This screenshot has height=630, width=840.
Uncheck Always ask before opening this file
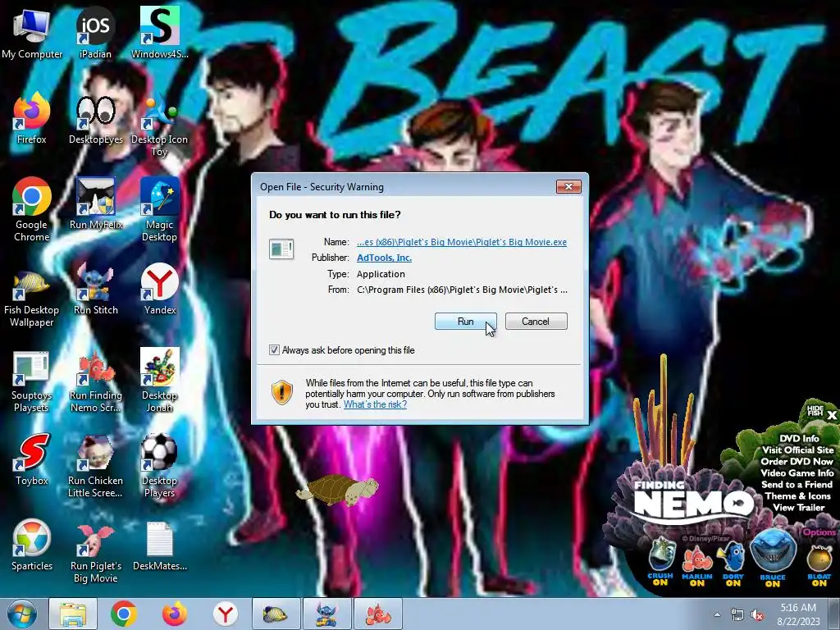[274, 350]
